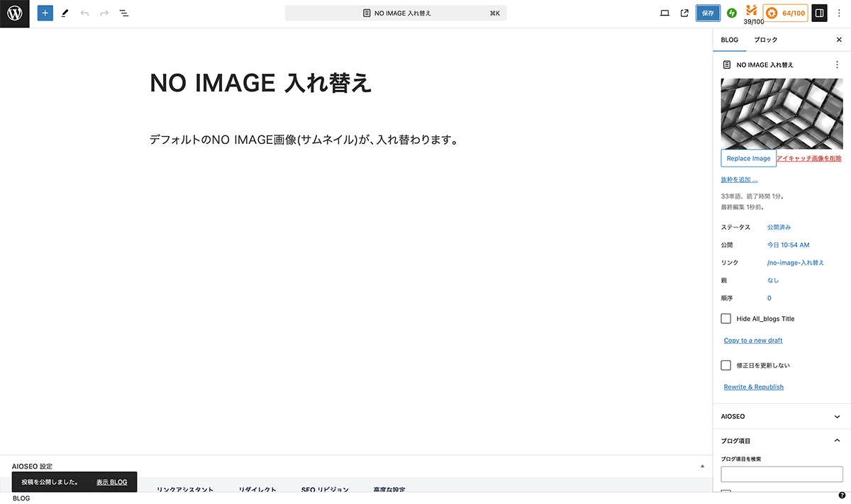Open the top-right options kebab menu
The width and height of the screenshot is (851, 504).
[839, 13]
